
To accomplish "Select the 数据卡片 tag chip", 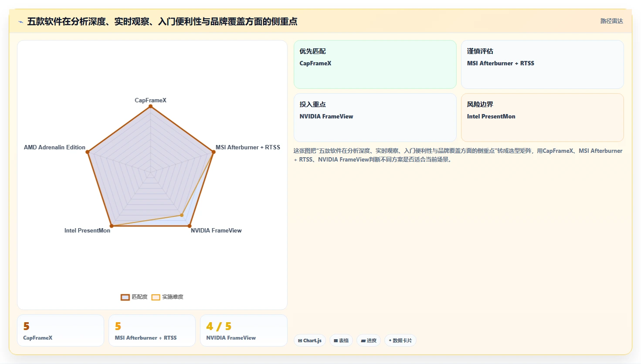I will pyautogui.click(x=400, y=340).
